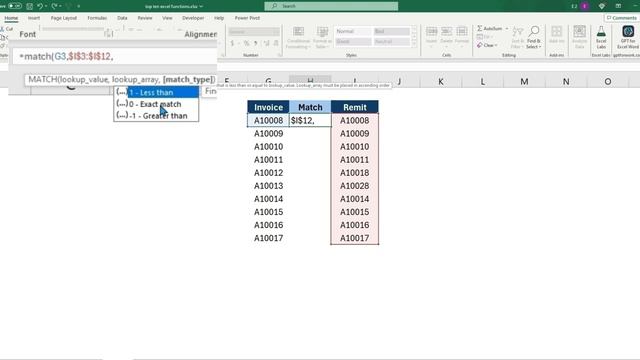Click match_type in the function tooltip
This screenshot has height=360, width=640.
(189, 79)
